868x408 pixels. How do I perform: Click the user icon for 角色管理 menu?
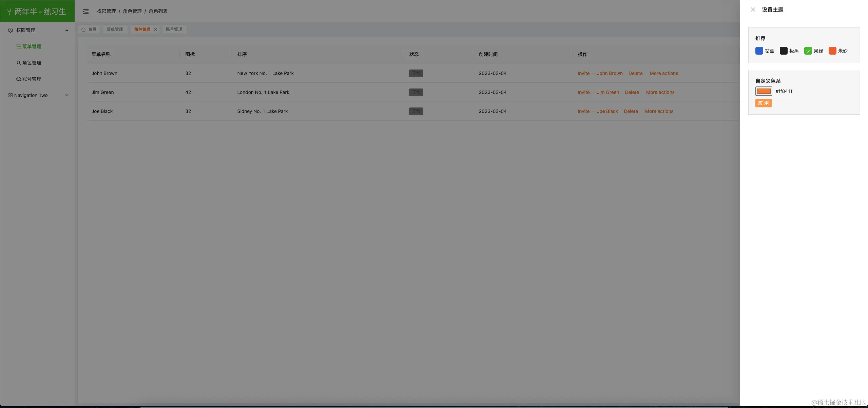click(19, 63)
